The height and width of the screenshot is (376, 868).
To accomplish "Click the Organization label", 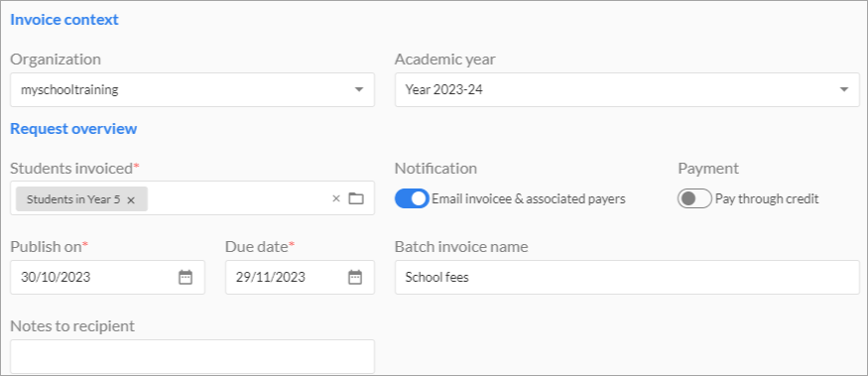I will pos(56,60).
